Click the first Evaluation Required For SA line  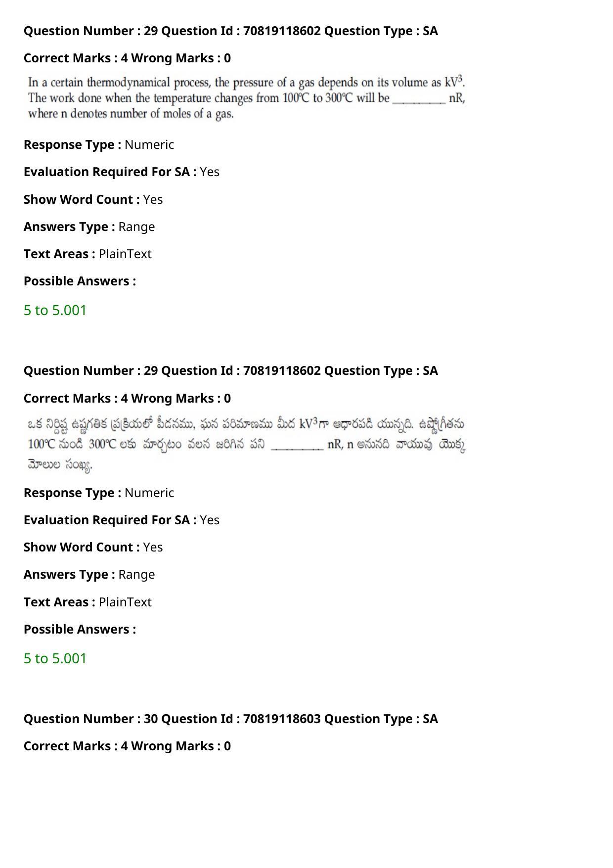point(122,172)
